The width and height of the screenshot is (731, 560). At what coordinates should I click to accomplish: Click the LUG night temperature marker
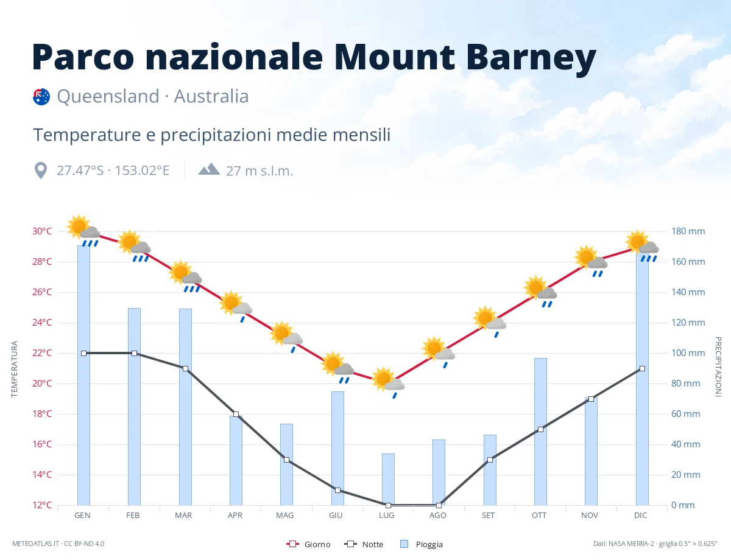click(x=388, y=505)
